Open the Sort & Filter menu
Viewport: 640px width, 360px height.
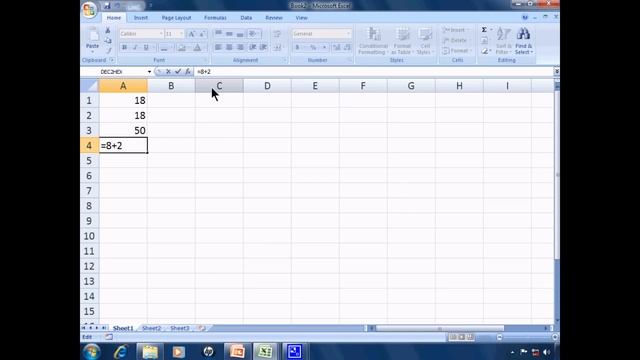[x=504, y=41]
